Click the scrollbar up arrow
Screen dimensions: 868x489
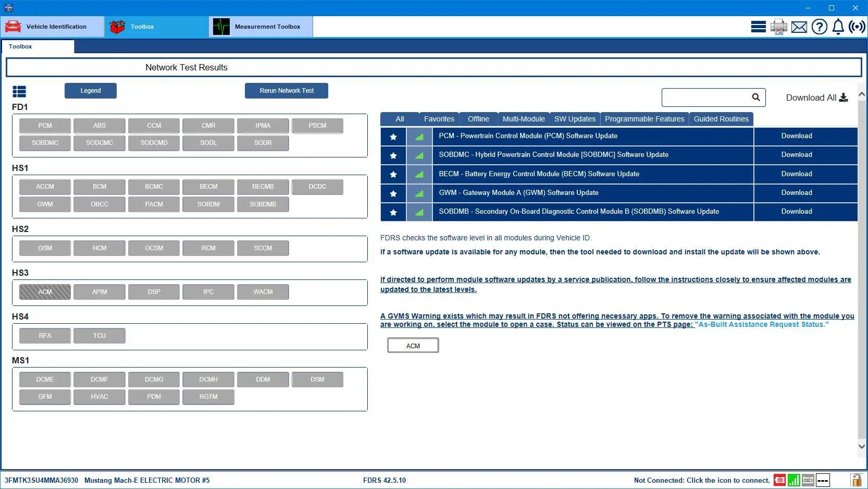click(x=862, y=95)
